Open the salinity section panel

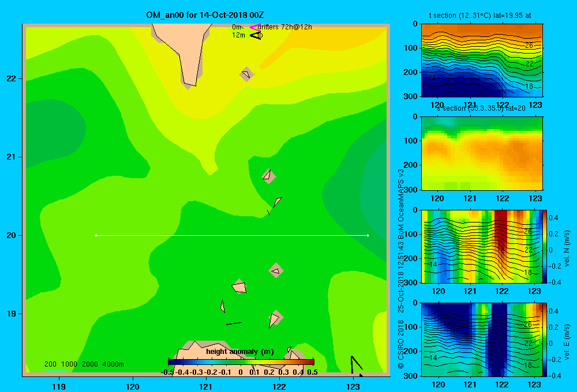coord(482,153)
